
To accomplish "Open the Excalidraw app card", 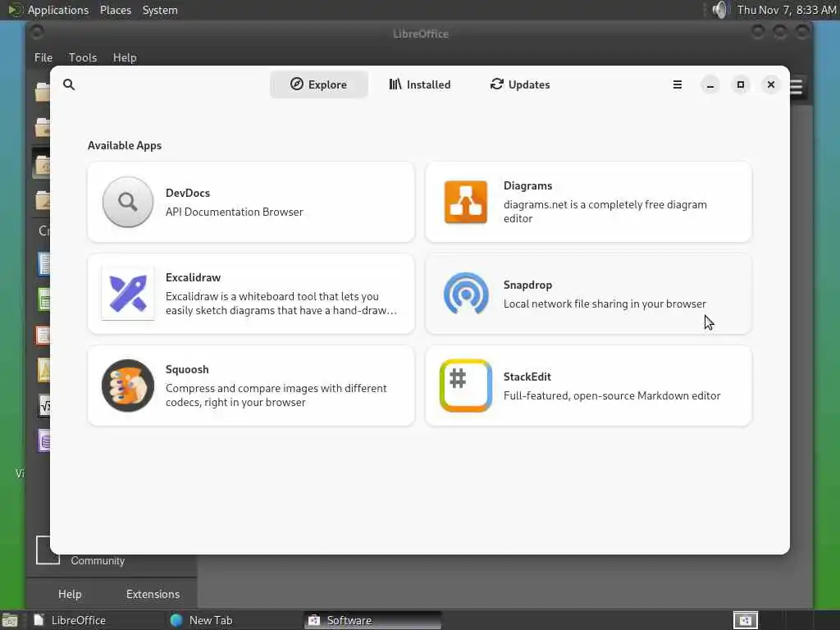I will click(x=251, y=294).
